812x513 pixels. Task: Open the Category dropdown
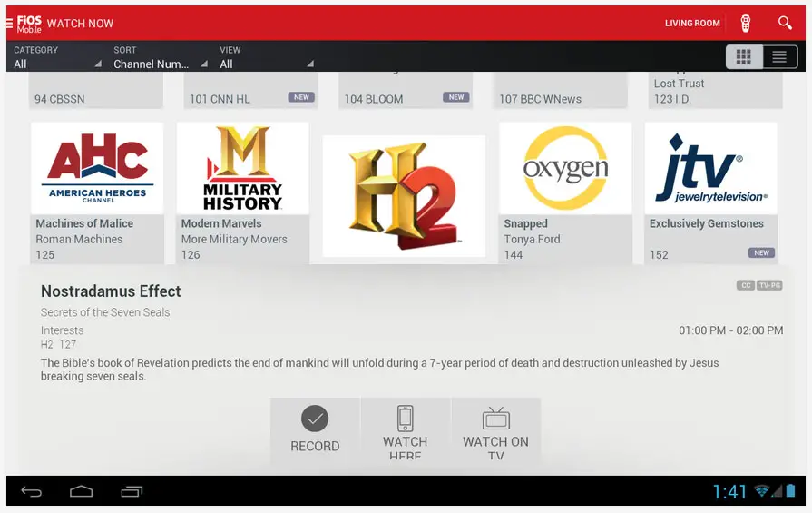pyautogui.click(x=57, y=57)
